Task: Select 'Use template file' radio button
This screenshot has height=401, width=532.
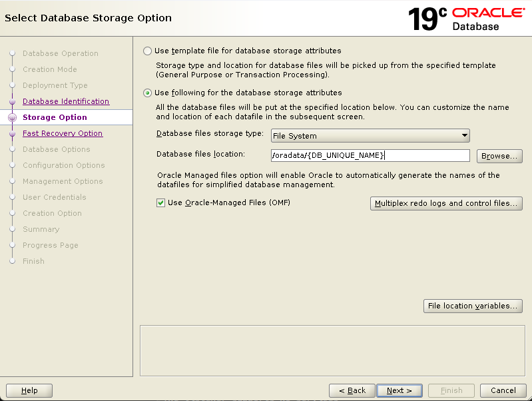Action: (147, 51)
